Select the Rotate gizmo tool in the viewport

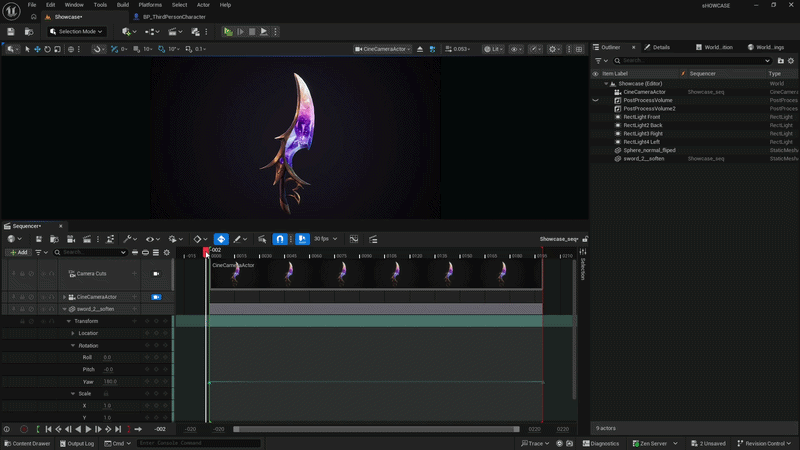(47, 49)
